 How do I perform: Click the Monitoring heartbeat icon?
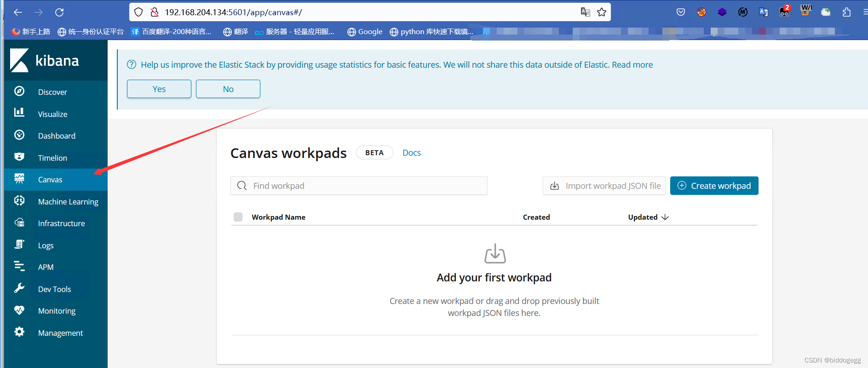click(19, 310)
